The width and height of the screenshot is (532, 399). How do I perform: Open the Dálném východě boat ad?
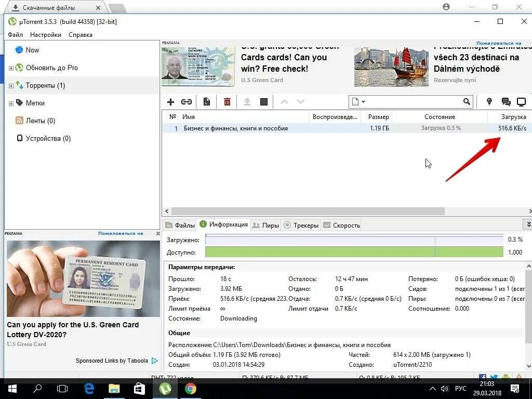[x=391, y=67]
